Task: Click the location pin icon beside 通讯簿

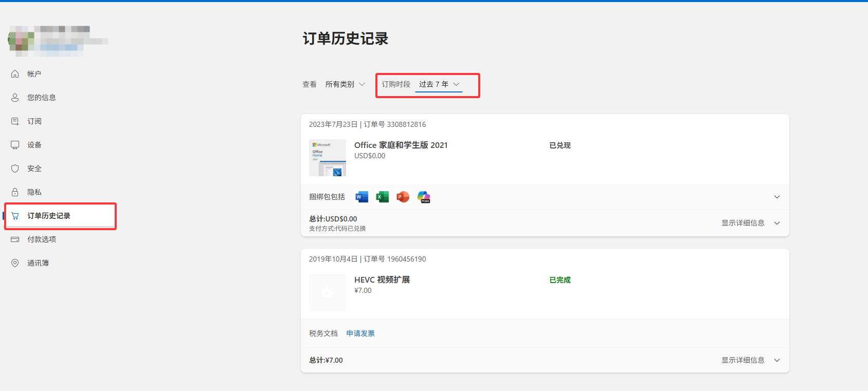Action: pos(15,263)
